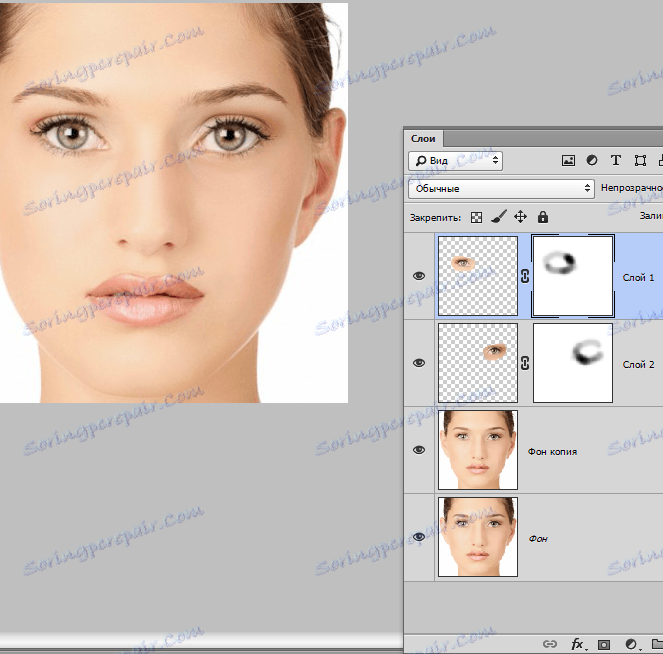Open the Вид layer filter dropdown
The image size is (663, 654).
(x=455, y=161)
